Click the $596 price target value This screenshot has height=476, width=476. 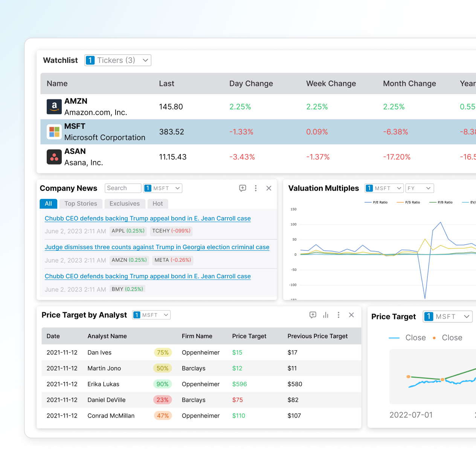point(240,384)
